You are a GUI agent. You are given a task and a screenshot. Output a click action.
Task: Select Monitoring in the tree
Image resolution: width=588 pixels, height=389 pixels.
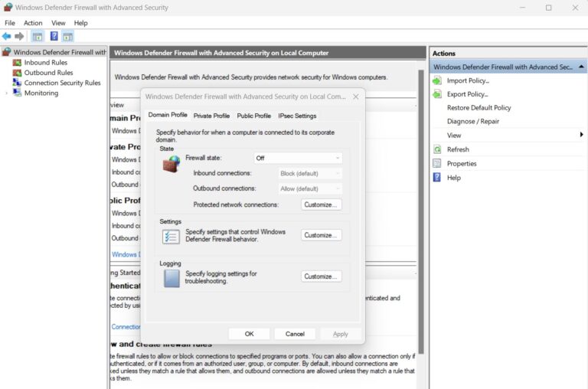[x=41, y=93]
